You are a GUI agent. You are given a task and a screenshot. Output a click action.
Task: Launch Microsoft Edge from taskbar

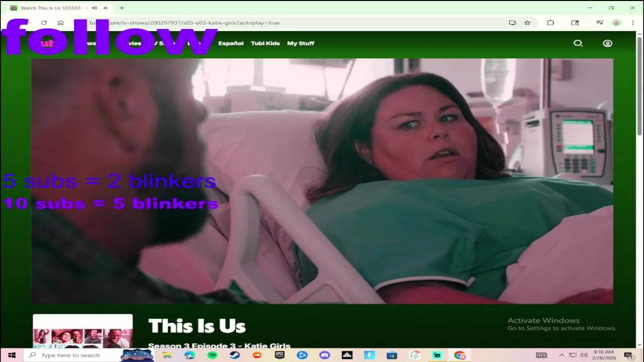(x=190, y=355)
